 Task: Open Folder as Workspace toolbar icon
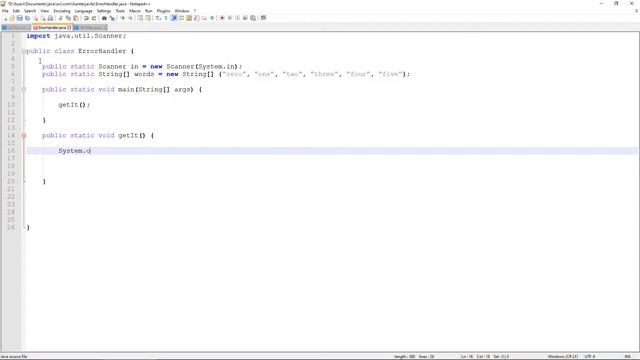coord(204,18)
